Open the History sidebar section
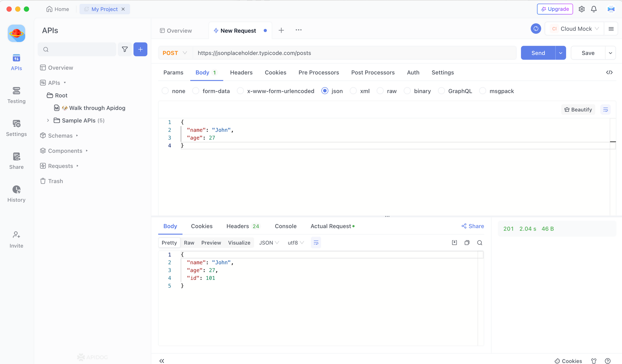Image resolution: width=622 pixels, height=364 pixels. [x=16, y=194]
